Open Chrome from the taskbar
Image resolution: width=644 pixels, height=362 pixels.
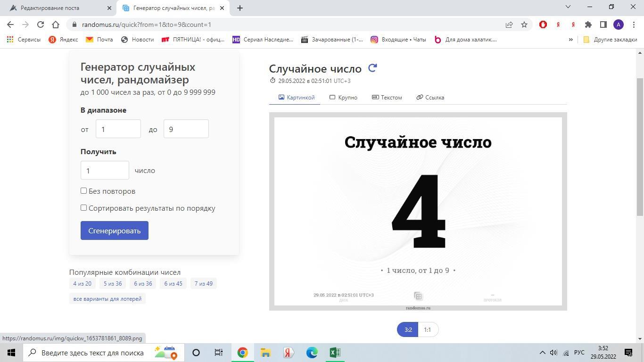pyautogui.click(x=242, y=353)
